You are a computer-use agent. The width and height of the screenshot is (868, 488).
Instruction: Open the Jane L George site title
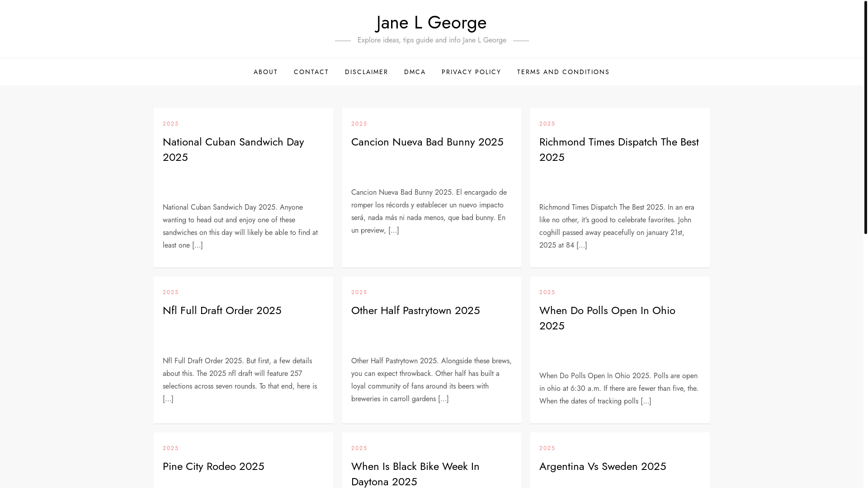click(x=431, y=23)
